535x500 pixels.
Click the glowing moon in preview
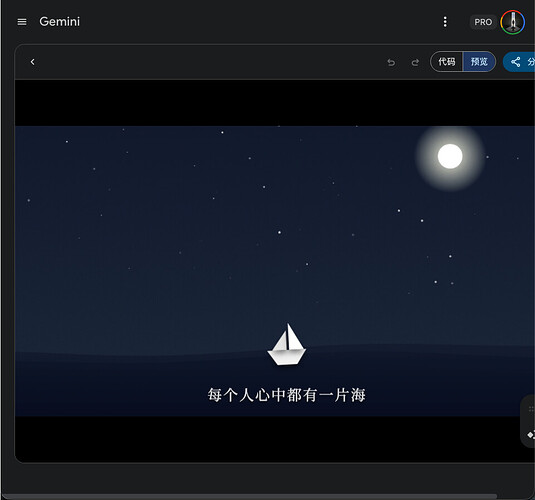450,156
